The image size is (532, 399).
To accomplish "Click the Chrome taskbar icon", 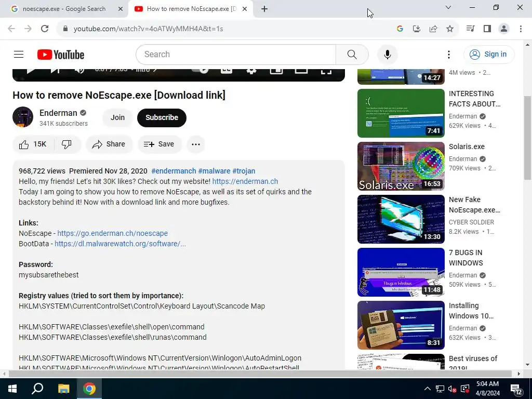I will click(x=89, y=389).
